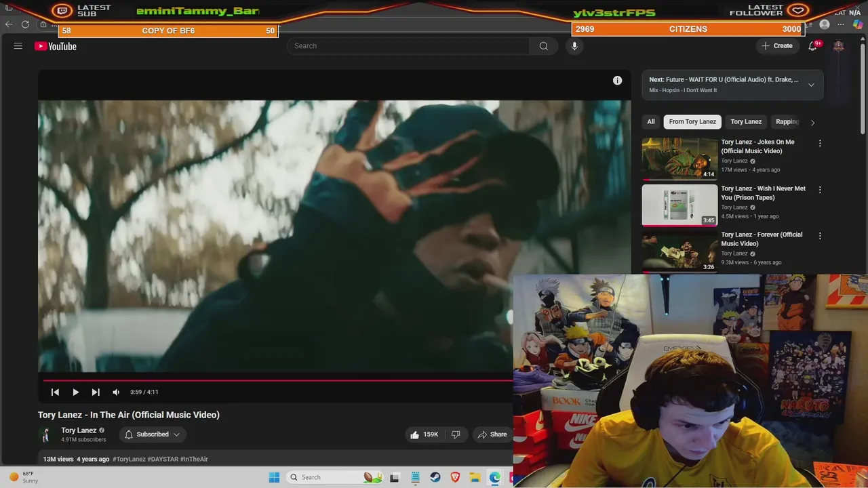This screenshot has width=868, height=488.
Task: Click the video title In The Air
Action: (x=129, y=415)
